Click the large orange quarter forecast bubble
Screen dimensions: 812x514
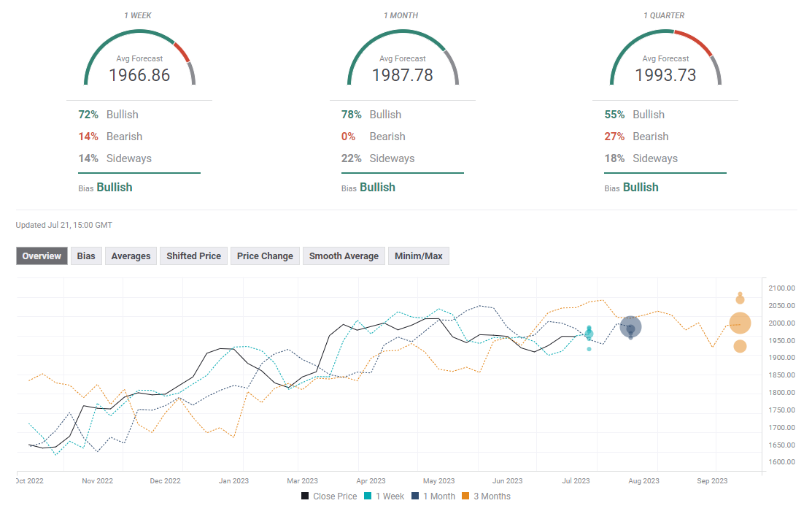click(x=740, y=322)
